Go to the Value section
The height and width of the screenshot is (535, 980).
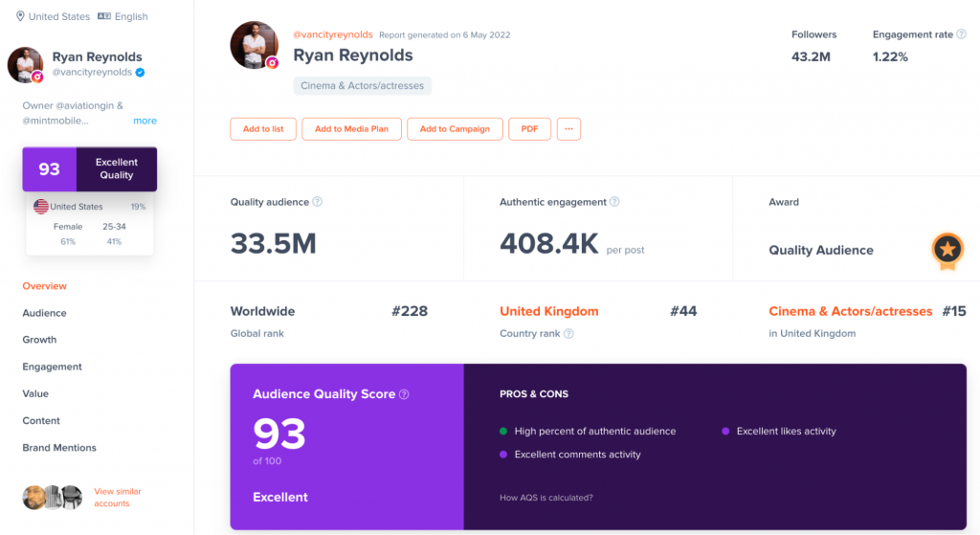(x=35, y=393)
